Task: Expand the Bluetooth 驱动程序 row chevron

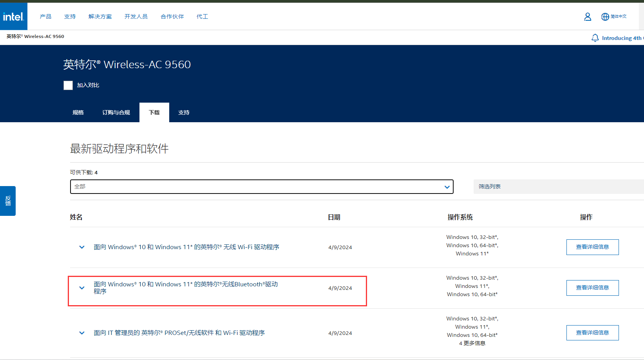Action: tap(82, 288)
